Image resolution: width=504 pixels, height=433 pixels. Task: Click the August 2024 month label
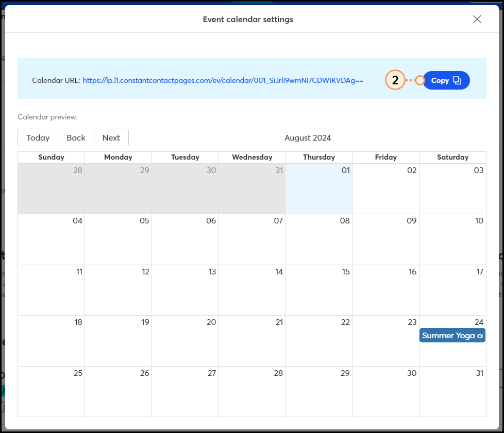coord(308,138)
